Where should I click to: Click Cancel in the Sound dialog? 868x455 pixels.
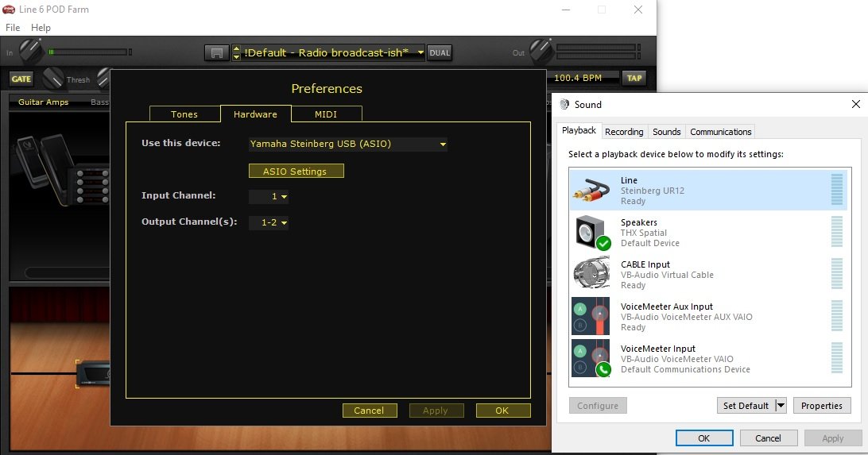pos(769,438)
